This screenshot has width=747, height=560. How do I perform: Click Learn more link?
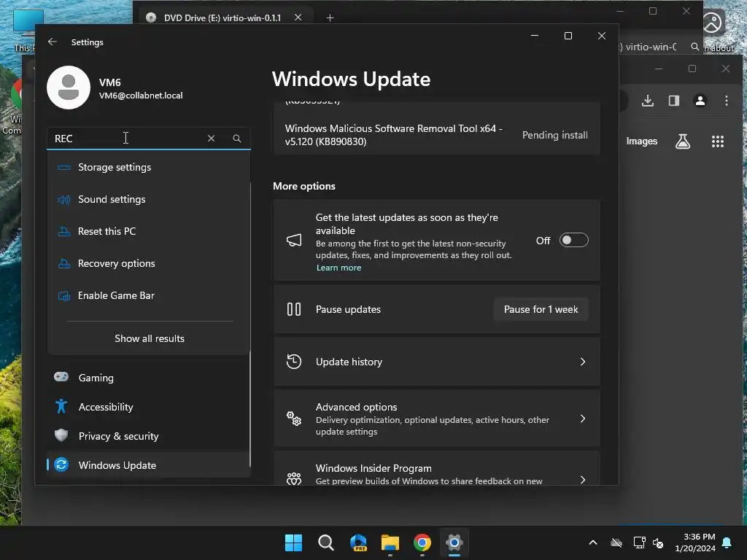click(338, 268)
